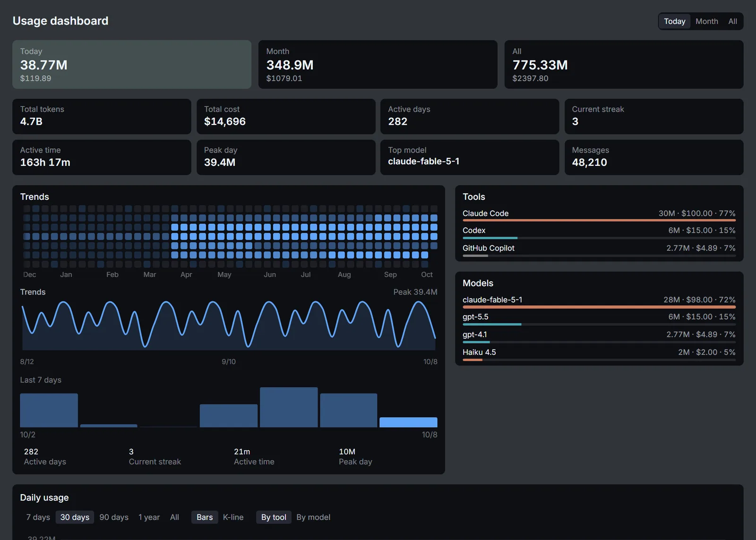Image resolution: width=756 pixels, height=540 pixels.
Task: Select Today in the top-right range switcher
Action: (x=674, y=21)
